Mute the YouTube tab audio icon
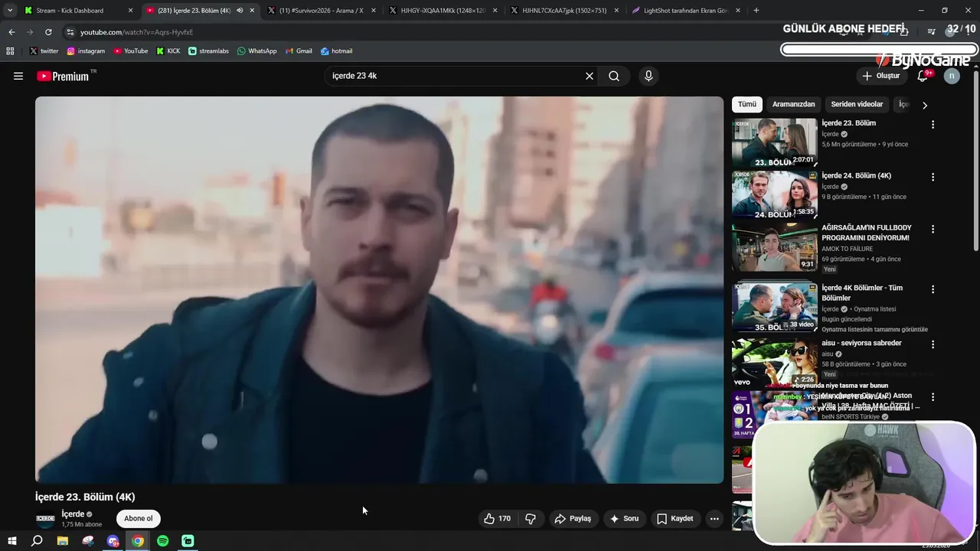The width and height of the screenshot is (980, 551). (240, 11)
